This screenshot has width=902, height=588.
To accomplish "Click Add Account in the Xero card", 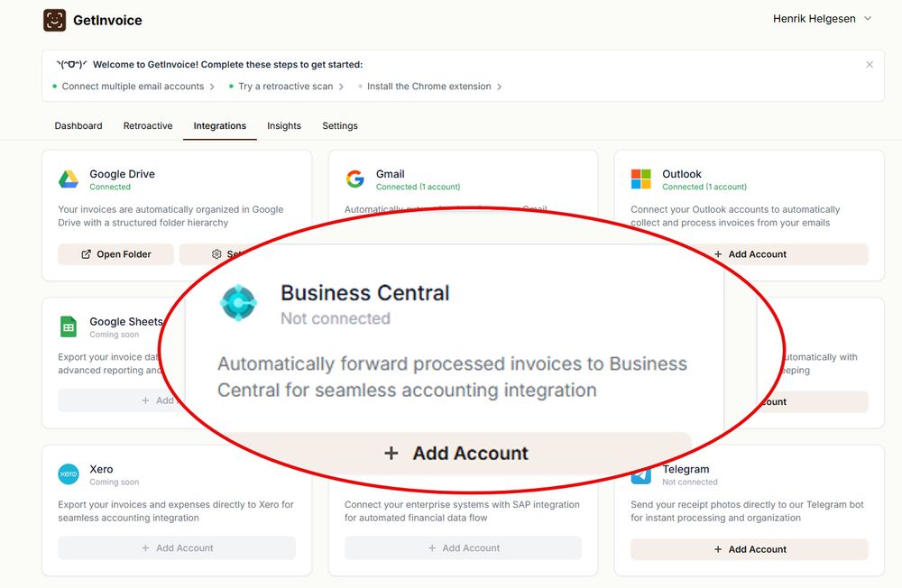I will pos(177,548).
